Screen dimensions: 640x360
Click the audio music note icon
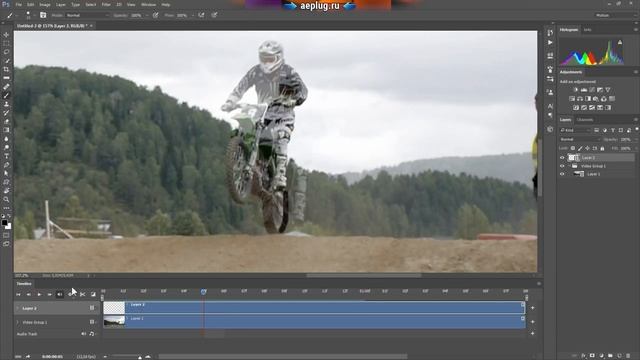(x=91, y=334)
